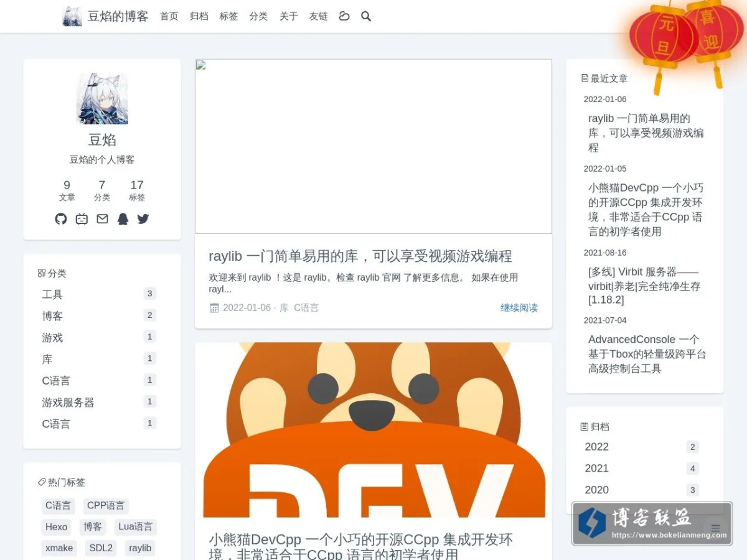Open 归档 in navigation bar
The height and width of the screenshot is (560, 747).
click(199, 16)
